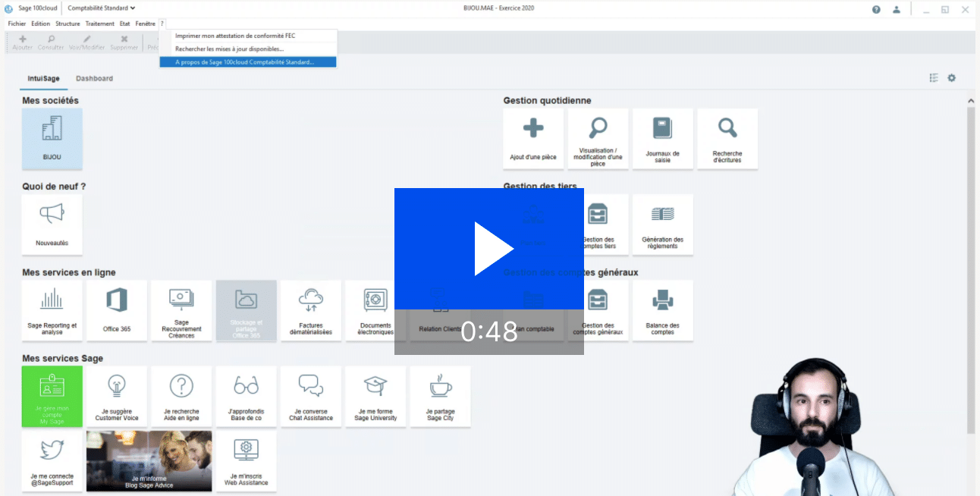
Task: Open Je suggère Customer Voice tile
Action: 117,397
